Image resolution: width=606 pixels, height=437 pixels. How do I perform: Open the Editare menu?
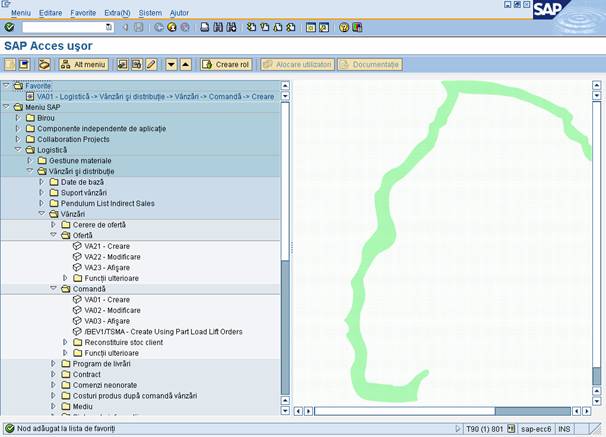click(50, 13)
